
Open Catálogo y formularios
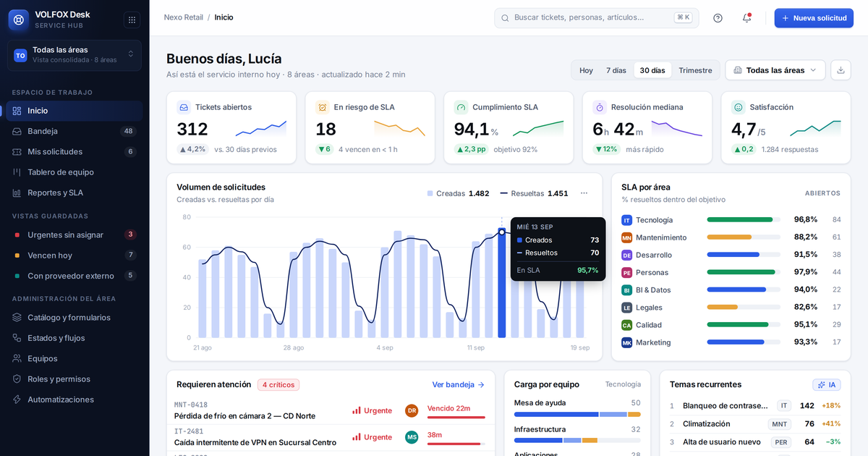coord(75,317)
